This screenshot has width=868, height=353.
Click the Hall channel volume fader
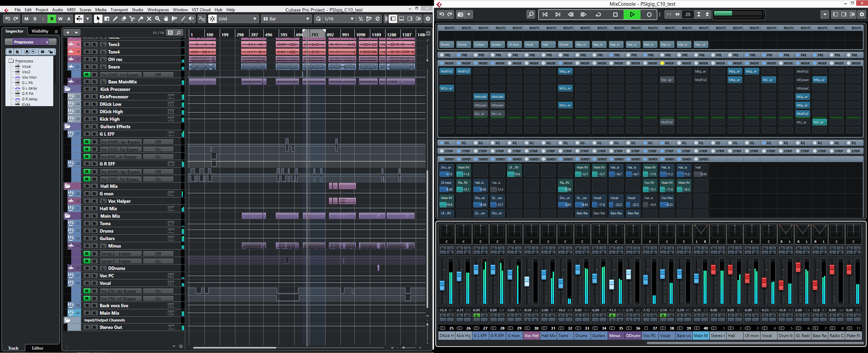pos(730,270)
